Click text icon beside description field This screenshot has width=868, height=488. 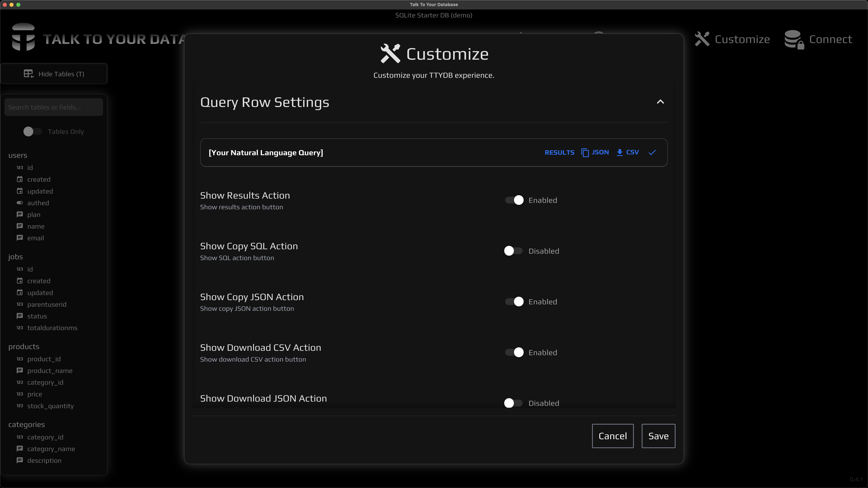click(20, 460)
